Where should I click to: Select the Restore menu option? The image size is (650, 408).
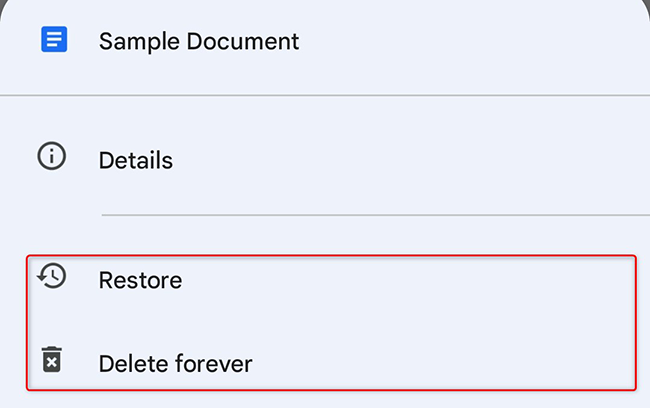pos(140,280)
